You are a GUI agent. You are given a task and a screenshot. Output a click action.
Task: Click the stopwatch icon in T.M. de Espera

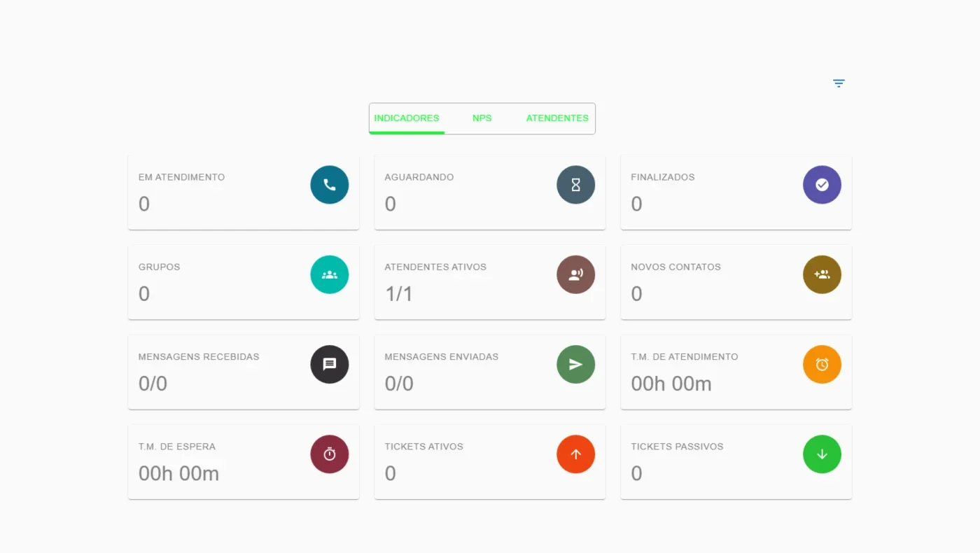point(330,454)
